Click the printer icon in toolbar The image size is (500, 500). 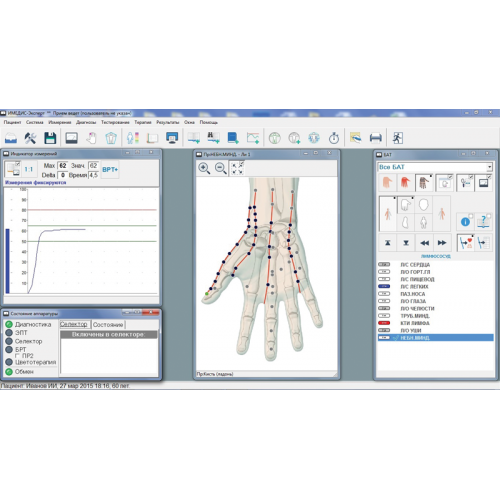coord(375,138)
